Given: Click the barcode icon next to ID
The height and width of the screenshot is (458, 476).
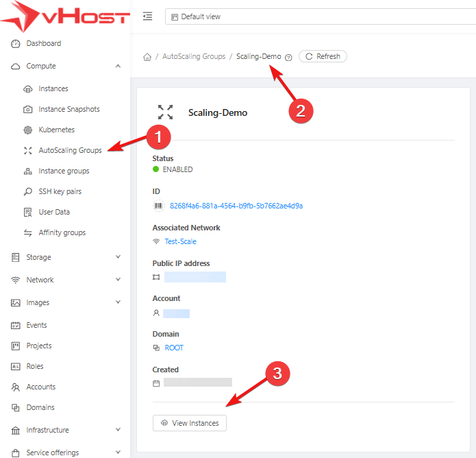Looking at the screenshot, I should [157, 206].
